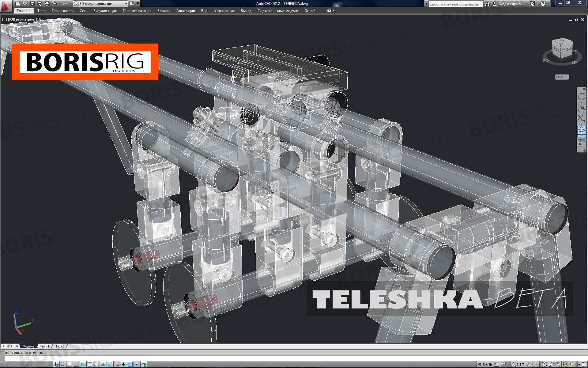
Task: Toggle Ortho Mode in status bar
Action: (x=76, y=365)
